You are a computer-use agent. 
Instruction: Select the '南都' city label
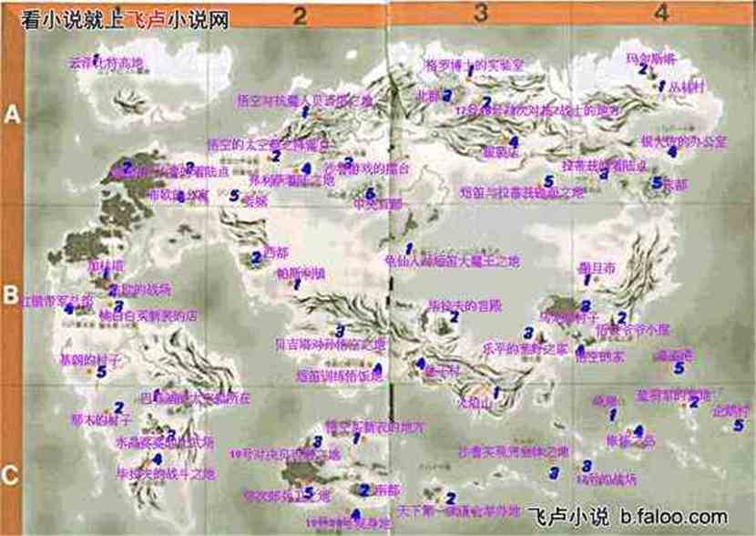pos(387,490)
